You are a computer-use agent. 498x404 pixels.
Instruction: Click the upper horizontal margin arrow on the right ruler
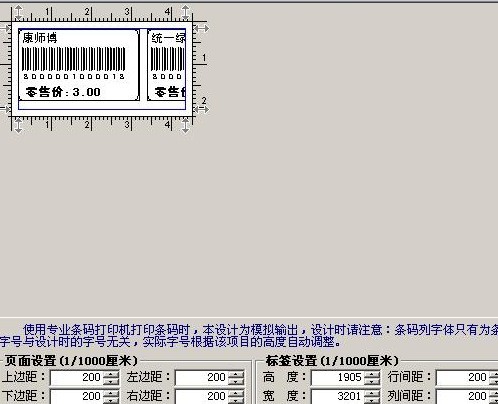(201, 28)
